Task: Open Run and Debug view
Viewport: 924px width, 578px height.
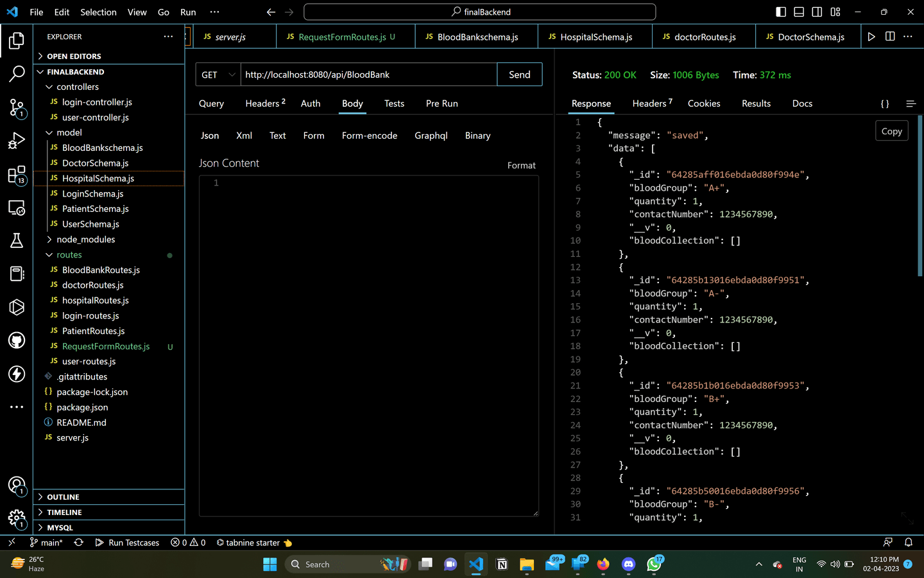Action: click(x=17, y=141)
